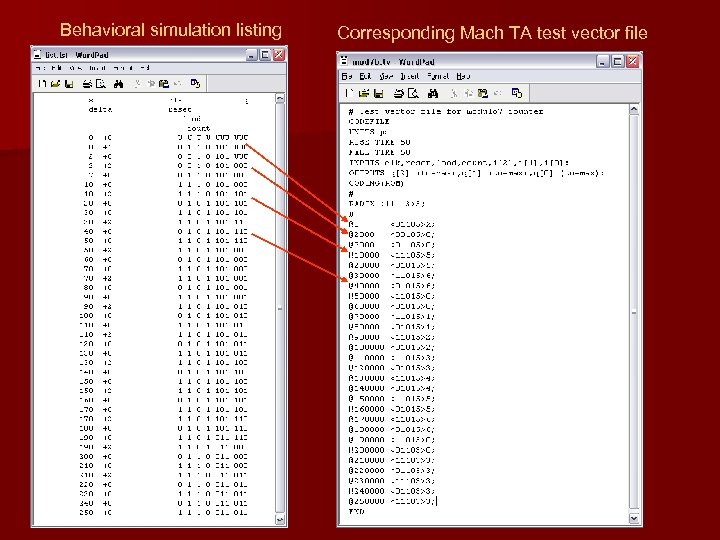720x540 pixels.
Task: Click the 'count' column header text
Action: 198,128
